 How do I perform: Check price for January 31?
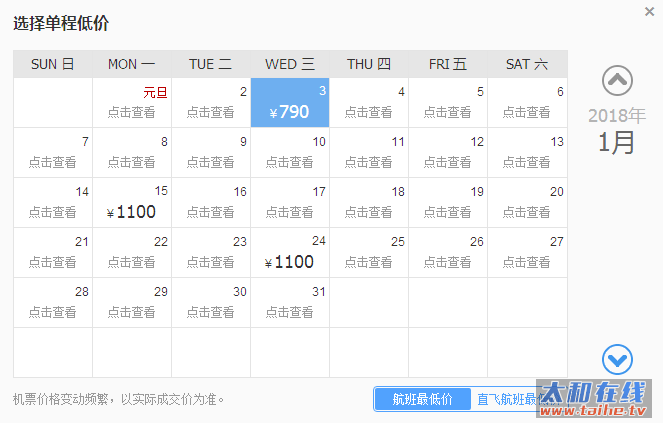coord(290,302)
